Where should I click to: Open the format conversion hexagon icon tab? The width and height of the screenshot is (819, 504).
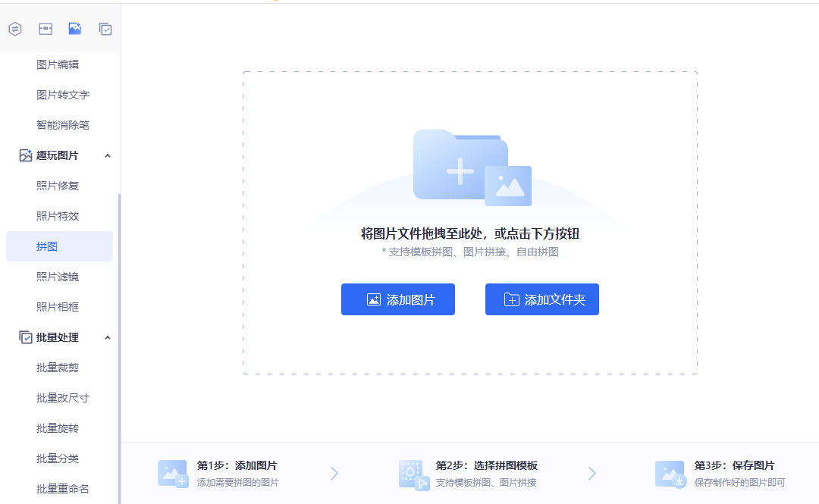pyautogui.click(x=15, y=30)
